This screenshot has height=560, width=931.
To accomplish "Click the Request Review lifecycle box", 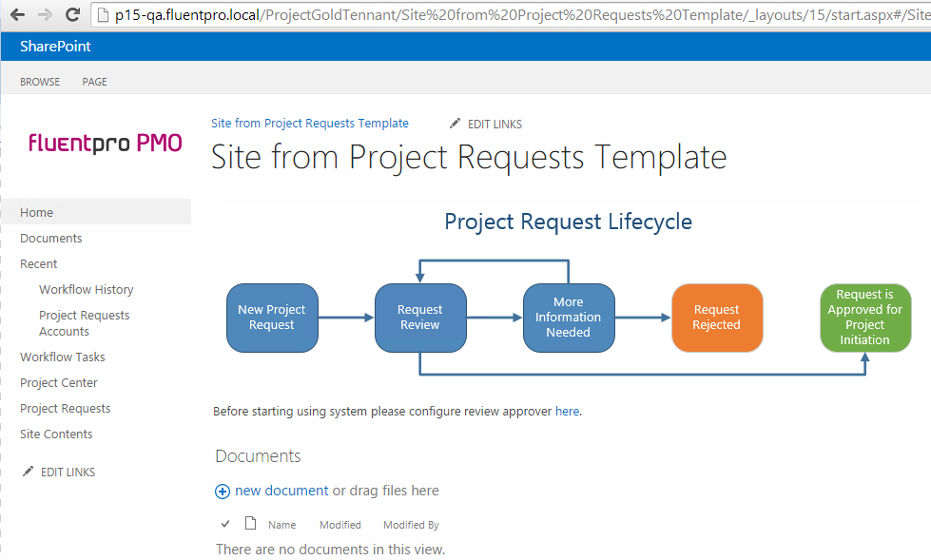I will pos(420,318).
